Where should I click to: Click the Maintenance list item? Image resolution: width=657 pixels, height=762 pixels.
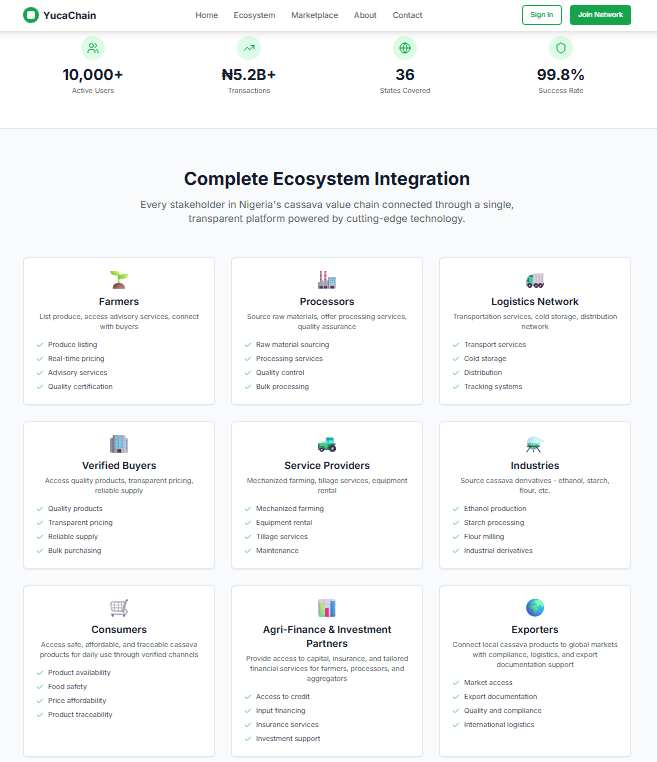point(277,551)
